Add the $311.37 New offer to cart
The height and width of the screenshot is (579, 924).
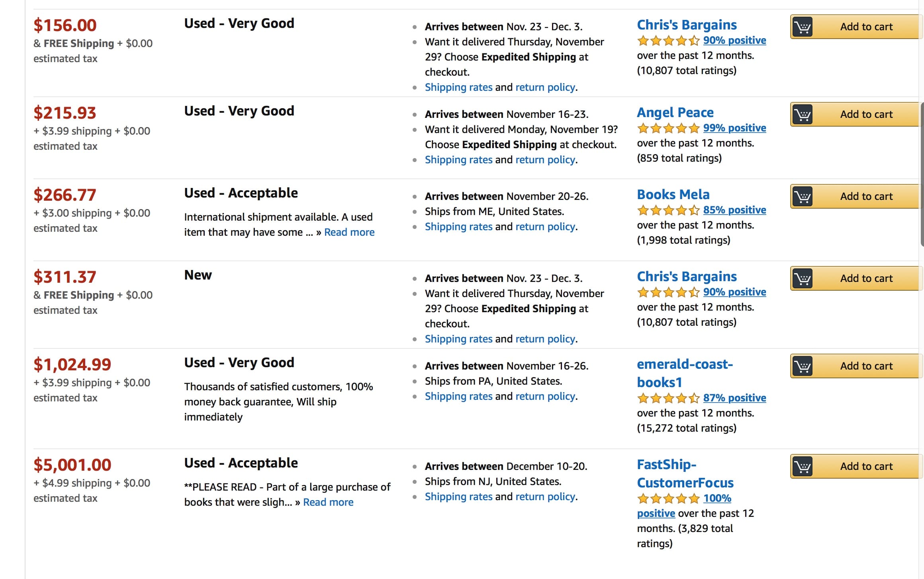[856, 278]
